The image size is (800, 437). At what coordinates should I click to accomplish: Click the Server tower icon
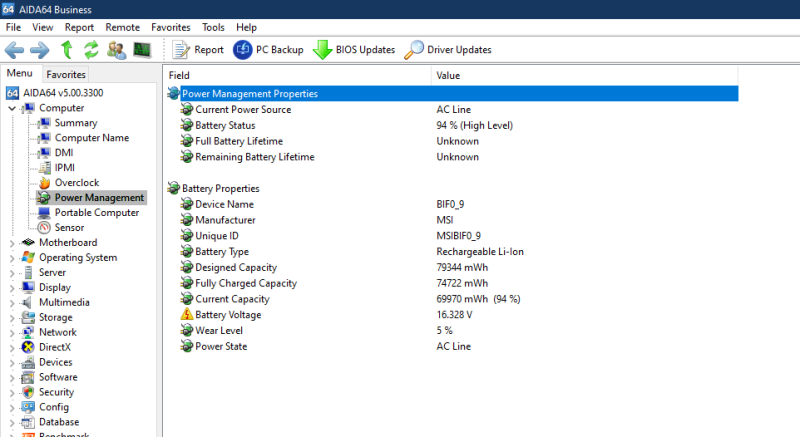(x=28, y=272)
